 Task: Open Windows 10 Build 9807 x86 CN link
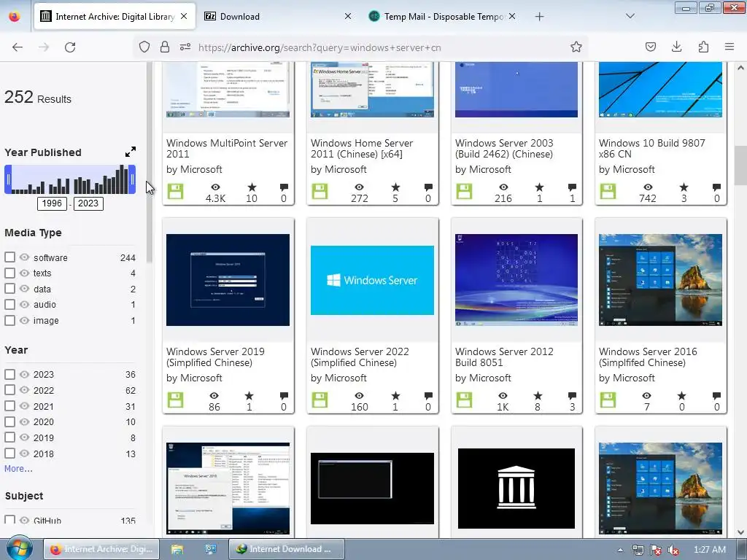coord(651,149)
